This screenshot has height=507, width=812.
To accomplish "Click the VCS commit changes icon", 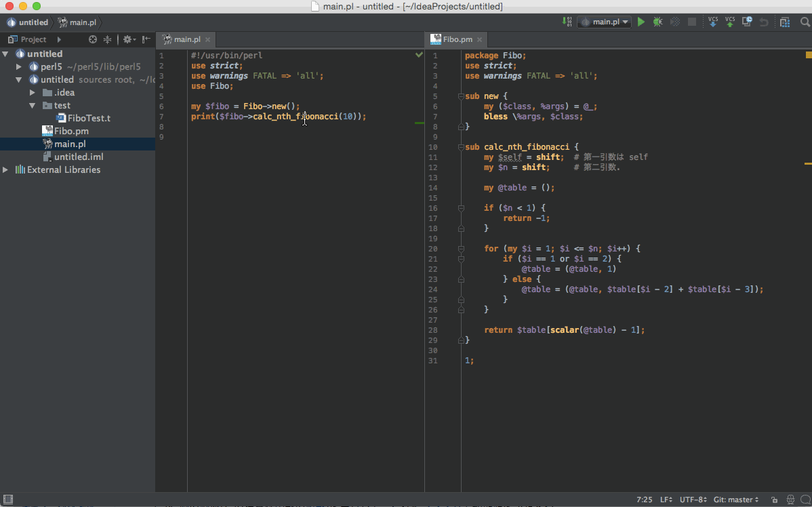I will 730,22.
